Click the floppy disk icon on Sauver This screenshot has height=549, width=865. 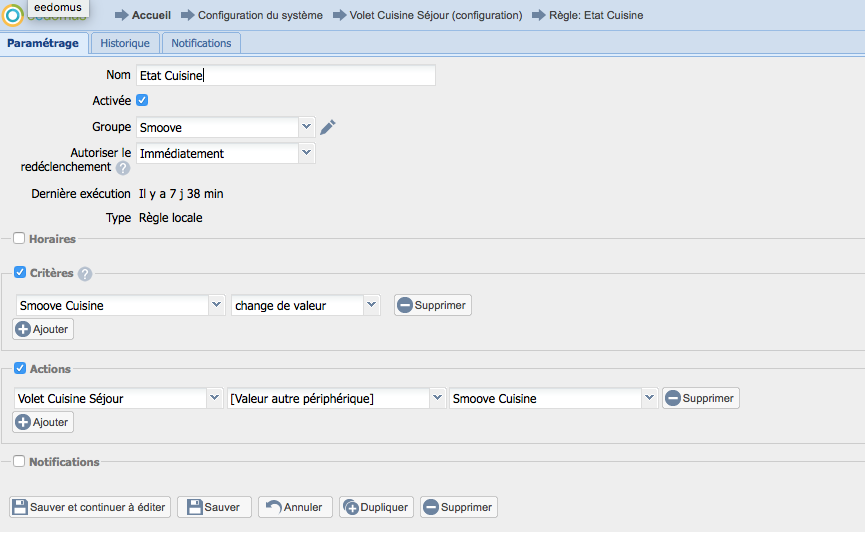(194, 507)
